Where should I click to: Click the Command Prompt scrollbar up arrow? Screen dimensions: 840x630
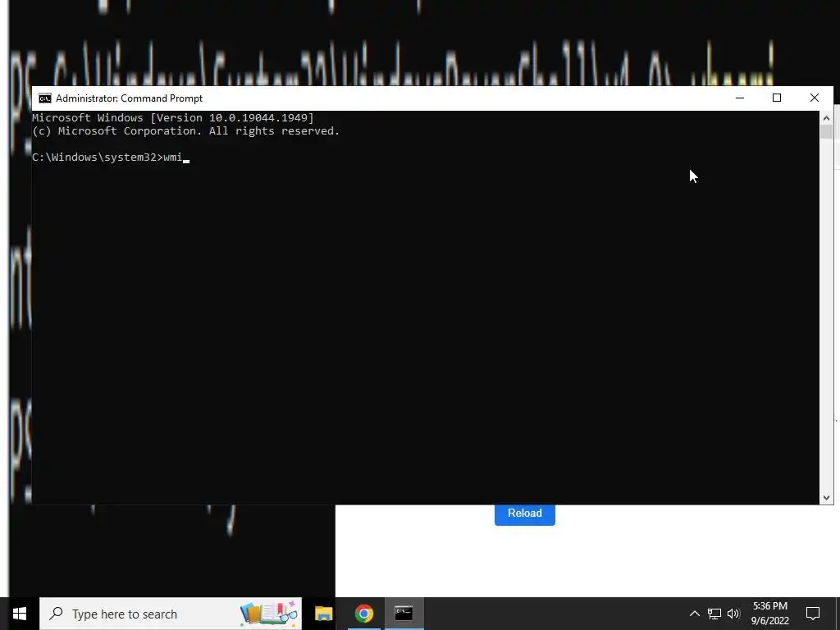(826, 118)
